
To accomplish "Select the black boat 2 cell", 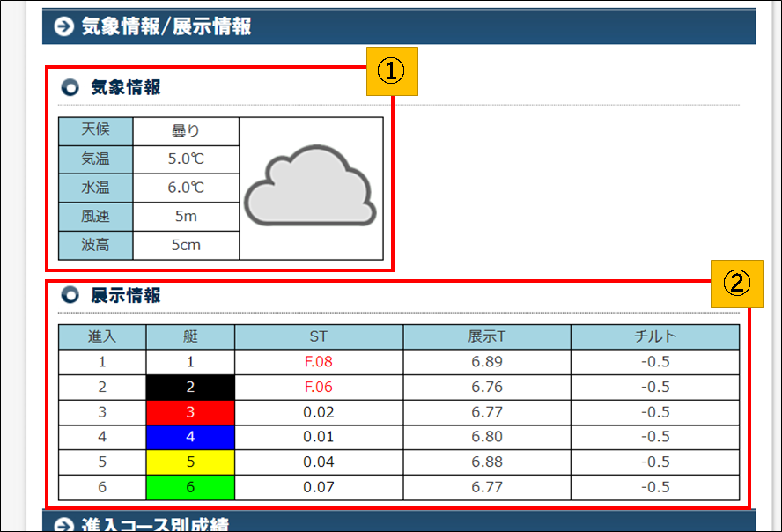I will [190, 387].
